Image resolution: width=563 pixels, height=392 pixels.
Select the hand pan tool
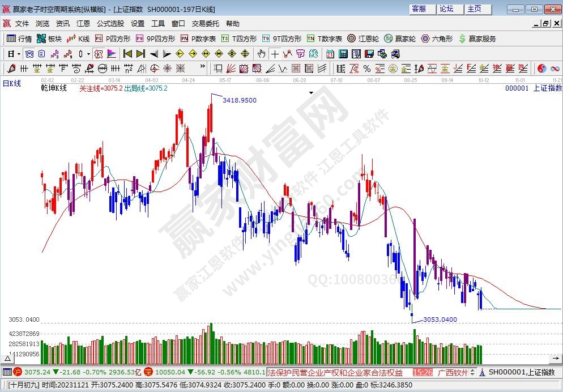(261, 54)
